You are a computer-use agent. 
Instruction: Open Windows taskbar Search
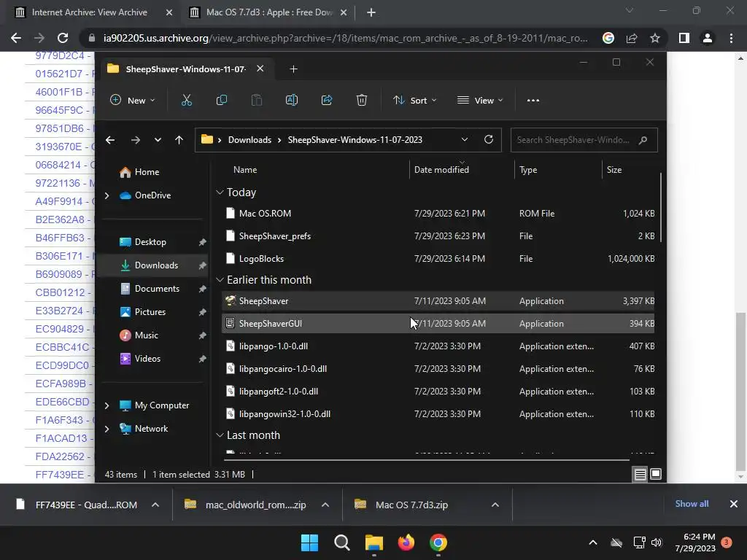pyautogui.click(x=341, y=542)
